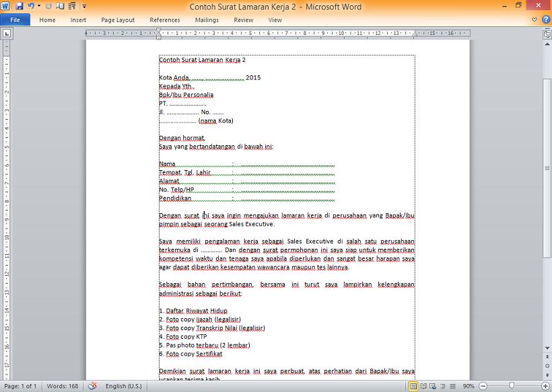Click Zoom Out minus button
Viewport: 552px width, 392px height.
pyautogui.click(x=483, y=386)
